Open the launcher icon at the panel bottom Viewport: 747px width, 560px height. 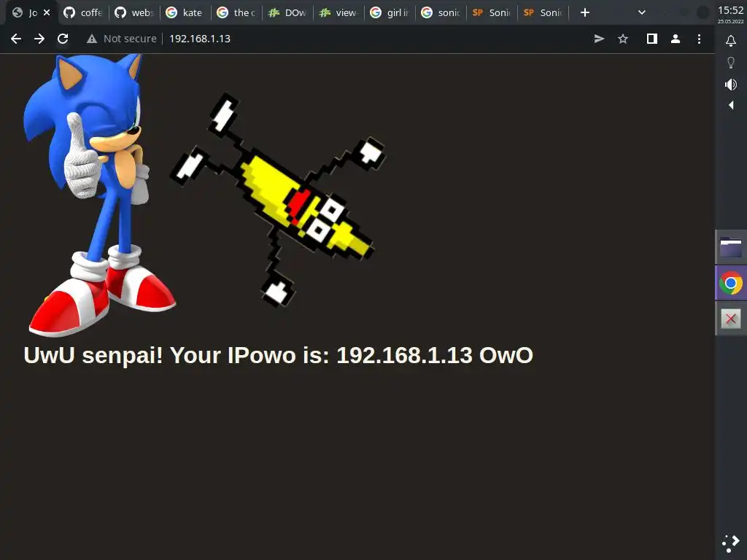[731, 544]
